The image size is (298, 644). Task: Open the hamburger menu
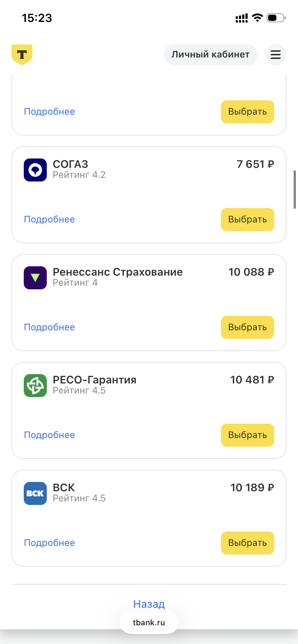(276, 55)
